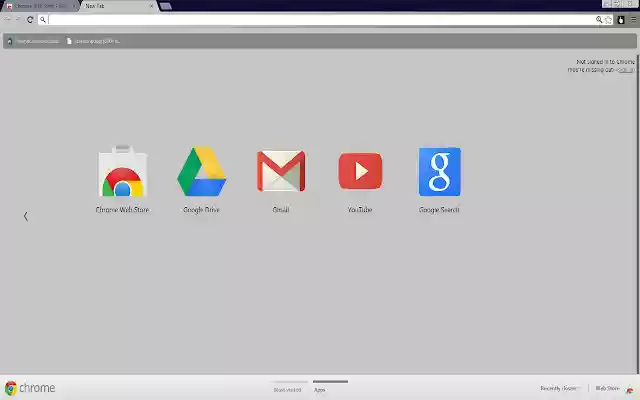The height and width of the screenshot is (400, 640).
Task: Open the black extension icon in toolbar
Action: pos(621,20)
